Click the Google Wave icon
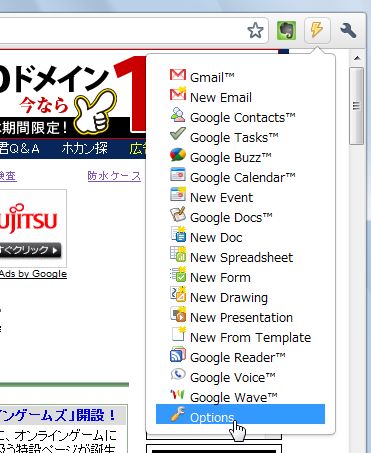Image resolution: width=371 pixels, height=453 pixels. [177, 395]
